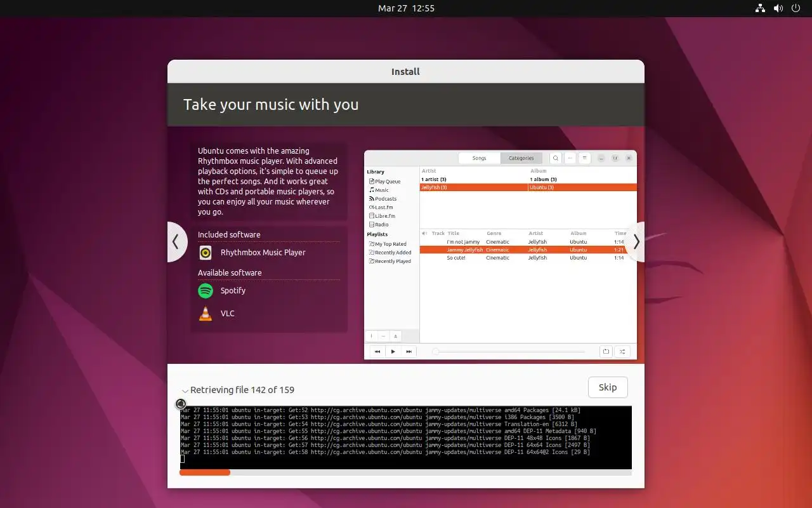Click the green Spotify icon
This screenshot has width=812, height=508.
pos(206,291)
